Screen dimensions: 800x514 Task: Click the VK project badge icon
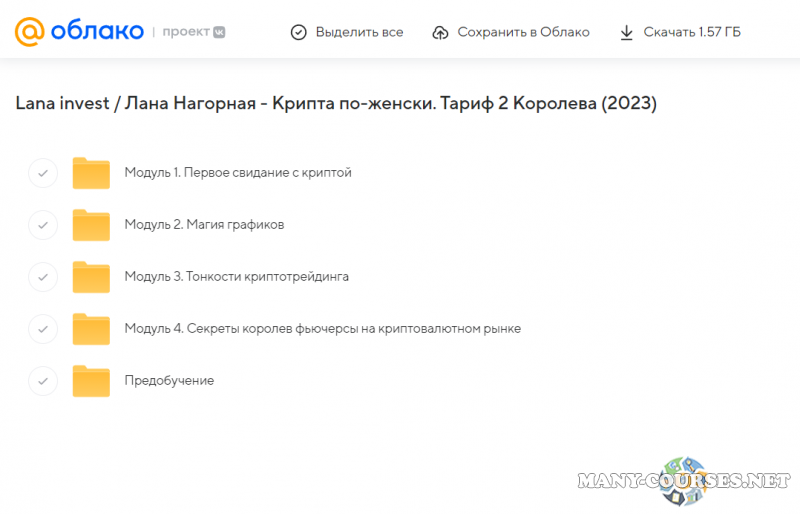219,32
